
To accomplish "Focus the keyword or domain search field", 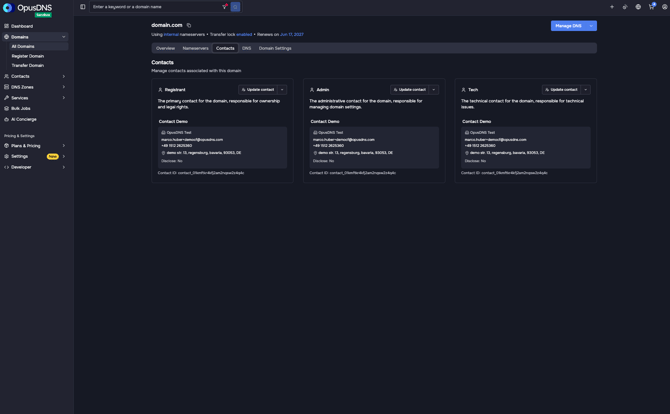I will tap(156, 7).
